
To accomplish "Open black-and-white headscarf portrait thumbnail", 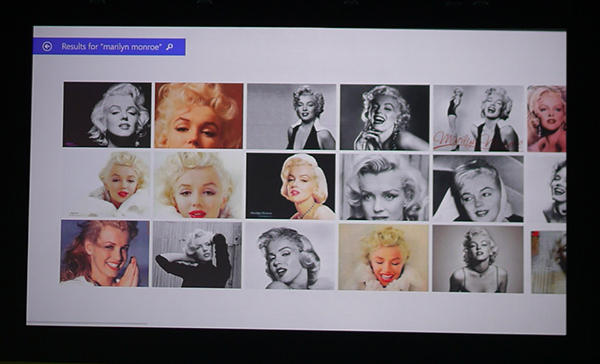I will [x=478, y=188].
